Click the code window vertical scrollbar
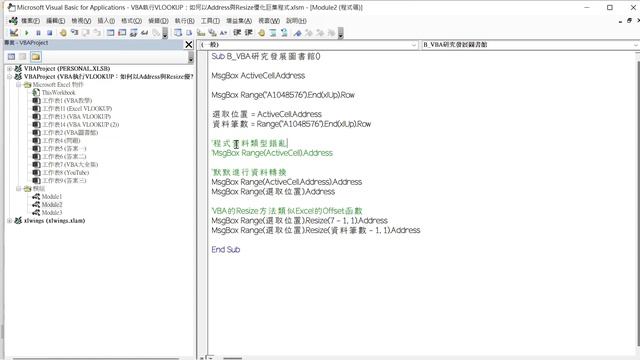Screen dimensions: 640x360 637,202
